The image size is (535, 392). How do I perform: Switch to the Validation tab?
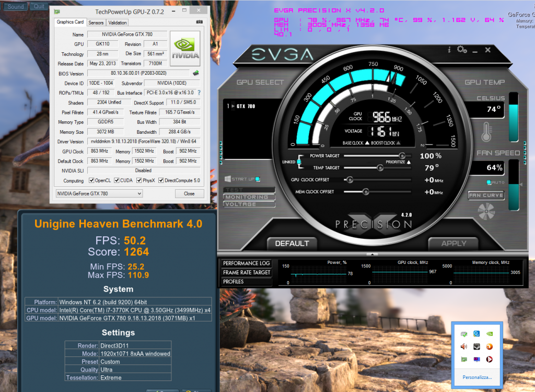118,22
